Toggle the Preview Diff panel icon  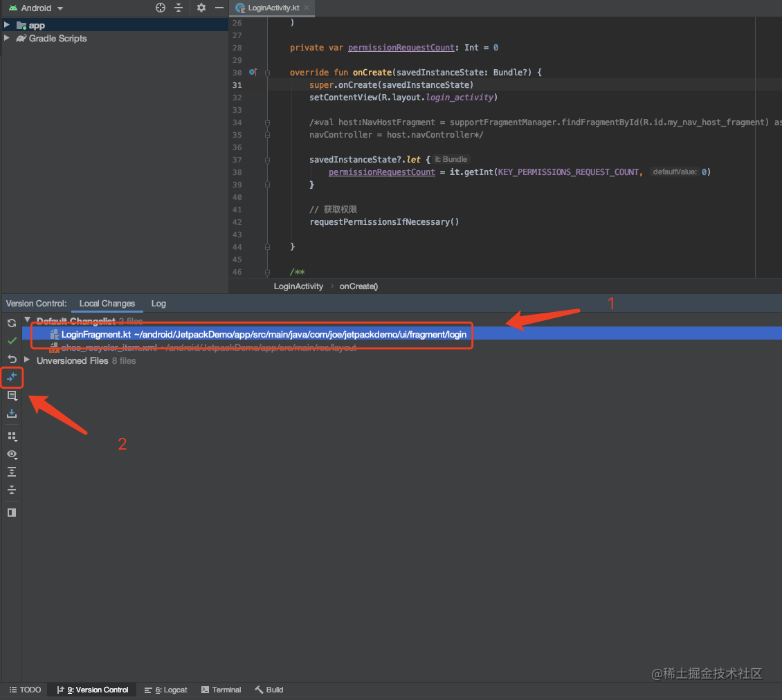tap(12, 513)
